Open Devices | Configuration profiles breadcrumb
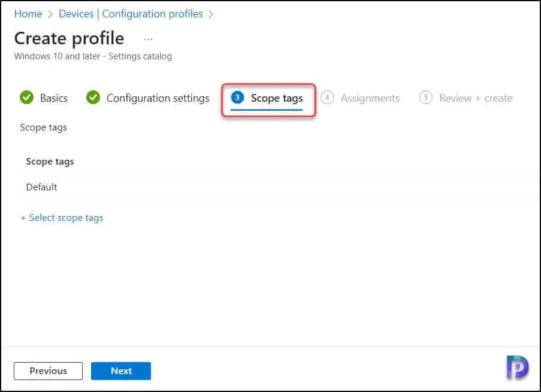This screenshot has height=392, width=541. (x=131, y=14)
